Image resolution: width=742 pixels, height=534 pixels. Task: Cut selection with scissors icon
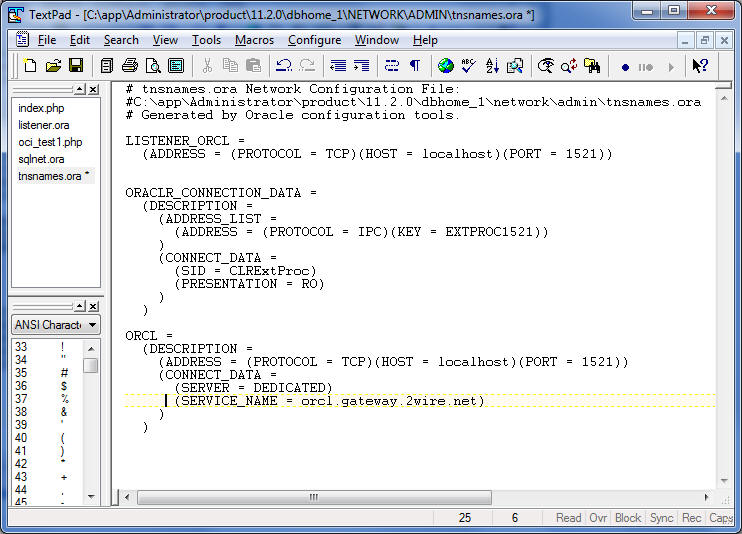[207, 66]
